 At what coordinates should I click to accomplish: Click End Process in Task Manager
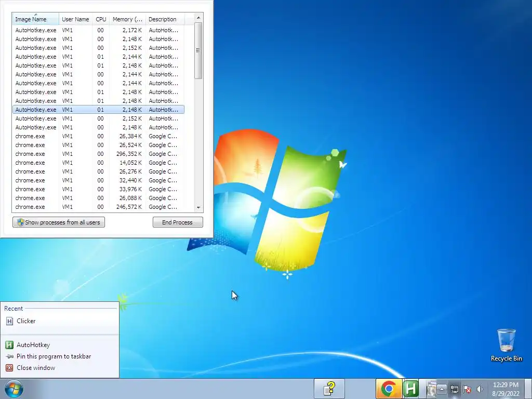point(178,222)
